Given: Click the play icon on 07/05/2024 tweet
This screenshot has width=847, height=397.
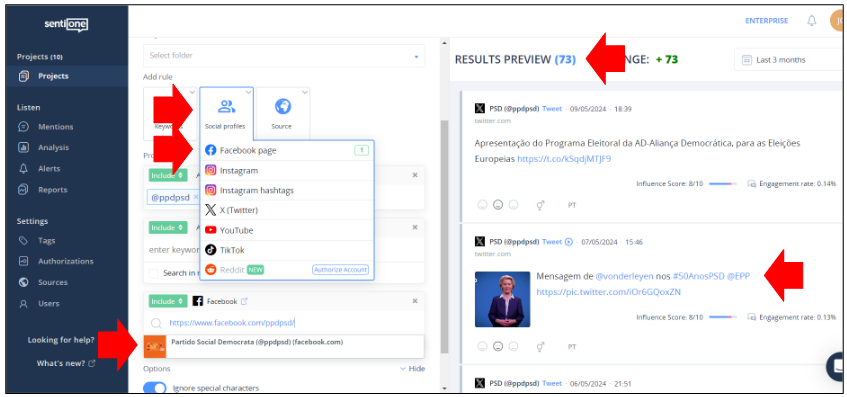Looking at the screenshot, I should 568,242.
